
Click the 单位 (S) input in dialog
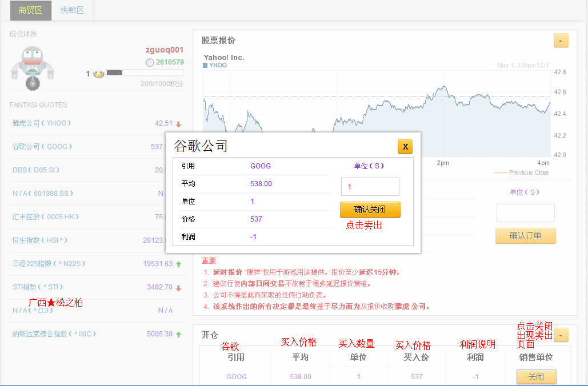[x=370, y=187]
